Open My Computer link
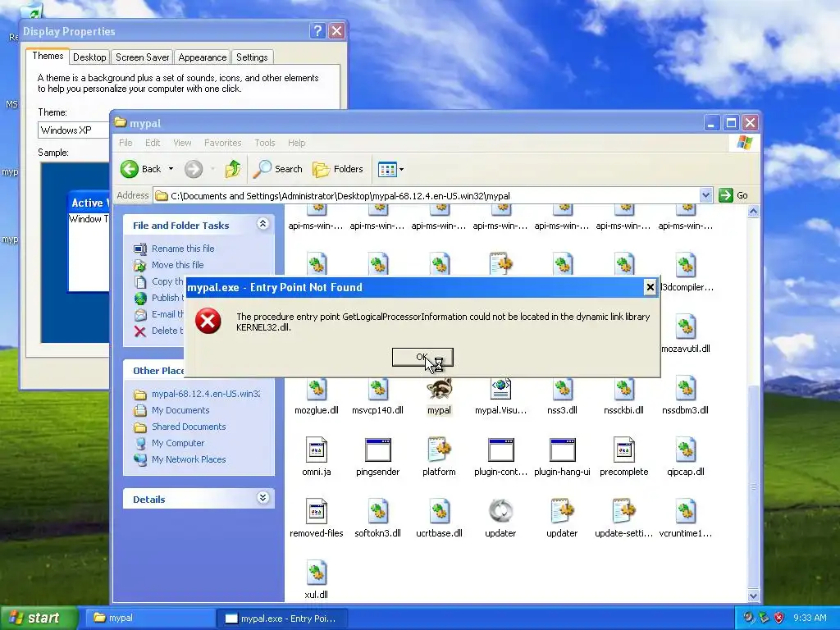The image size is (840, 630). pos(178,443)
